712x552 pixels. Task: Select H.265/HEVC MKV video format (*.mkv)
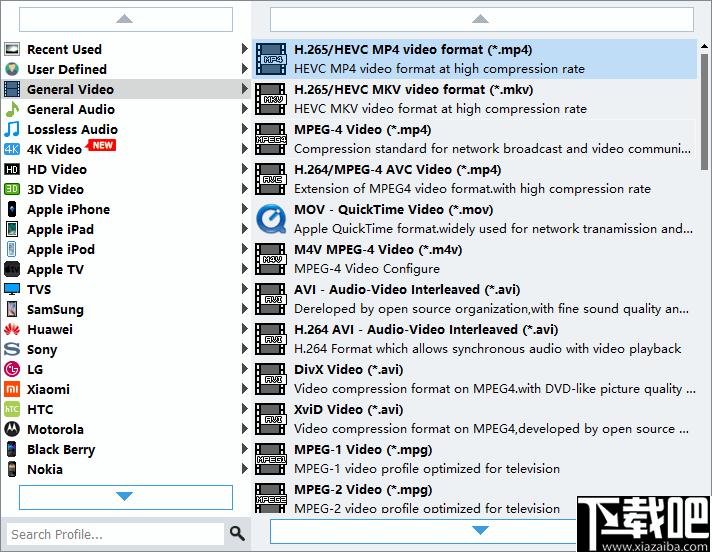click(x=475, y=99)
